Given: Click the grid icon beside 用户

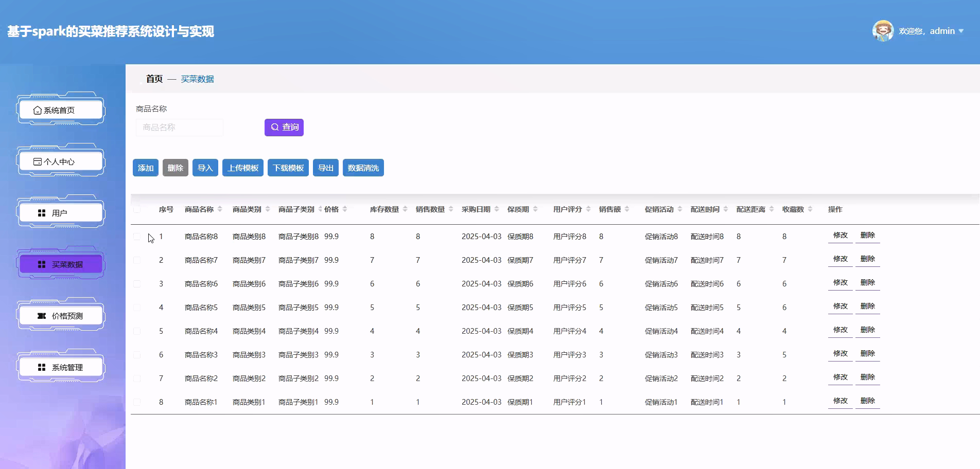Looking at the screenshot, I should (x=42, y=213).
